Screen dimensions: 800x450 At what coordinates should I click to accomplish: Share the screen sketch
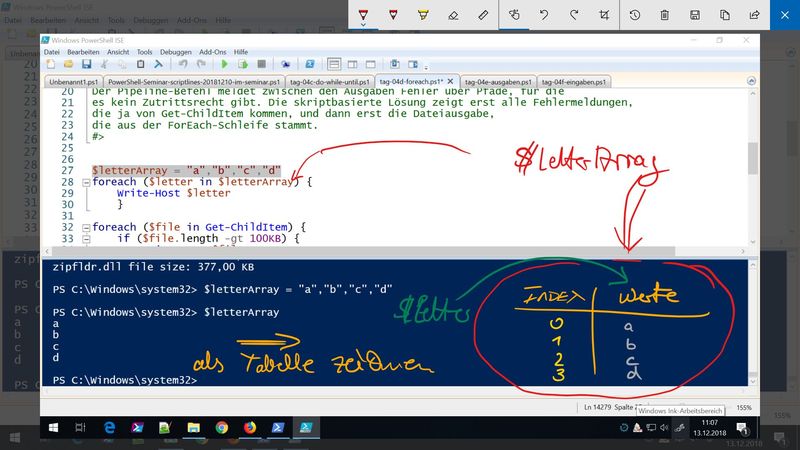(x=755, y=15)
